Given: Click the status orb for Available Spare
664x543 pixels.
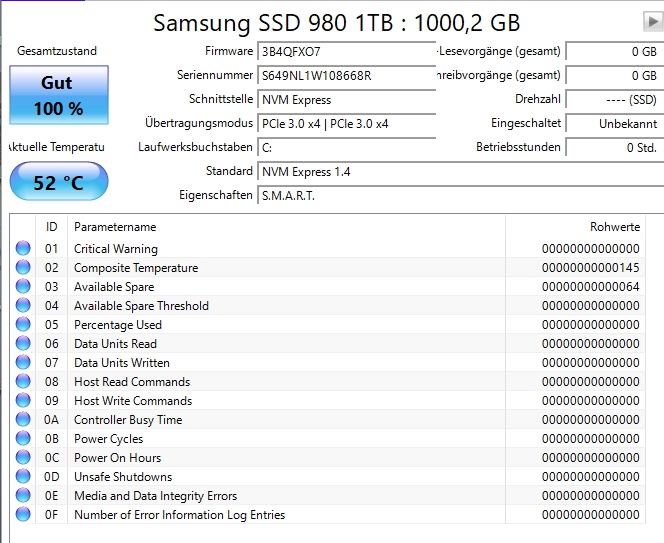Looking at the screenshot, I should (23, 287).
